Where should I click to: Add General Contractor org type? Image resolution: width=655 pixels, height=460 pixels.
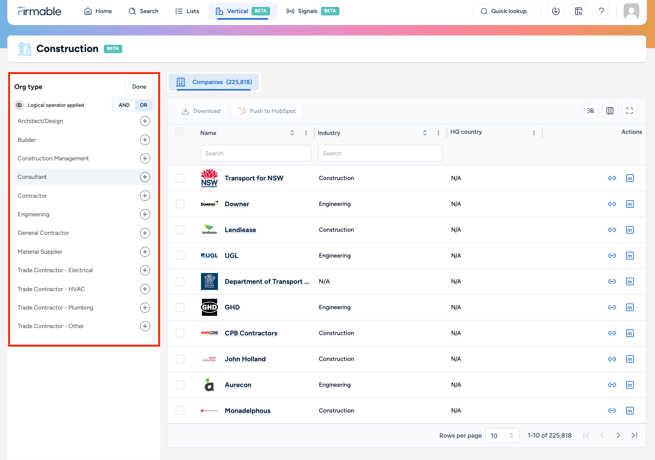(x=145, y=233)
